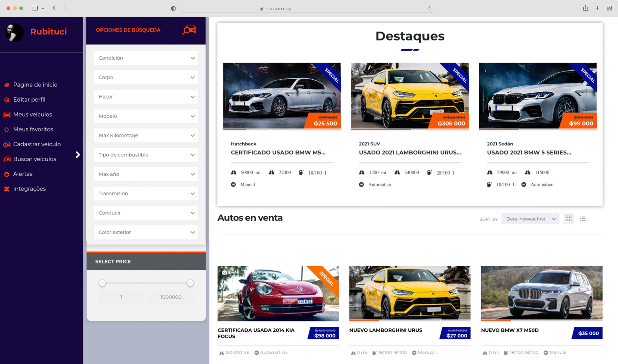Open the Condición dropdown
Image resolution: width=618 pixels, height=364 pixels.
[146, 58]
